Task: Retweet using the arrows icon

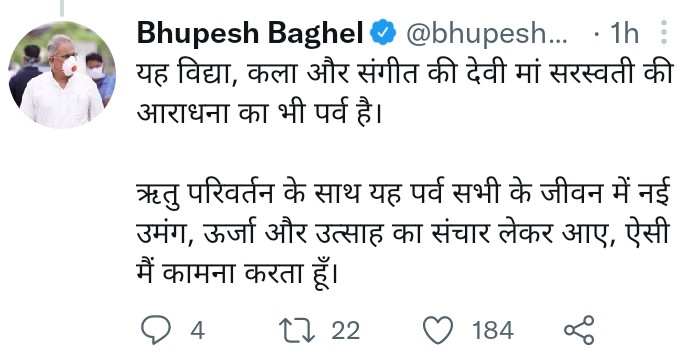Action: click(x=298, y=330)
